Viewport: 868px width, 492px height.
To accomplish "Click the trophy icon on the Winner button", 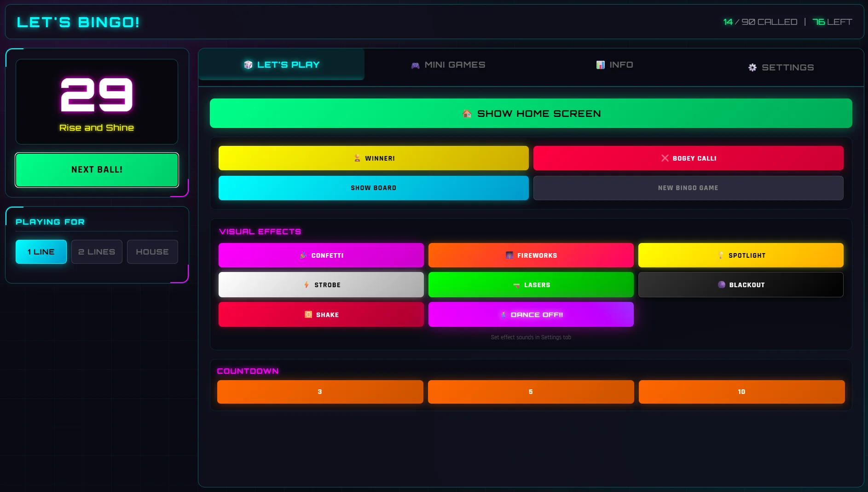I will click(x=358, y=158).
